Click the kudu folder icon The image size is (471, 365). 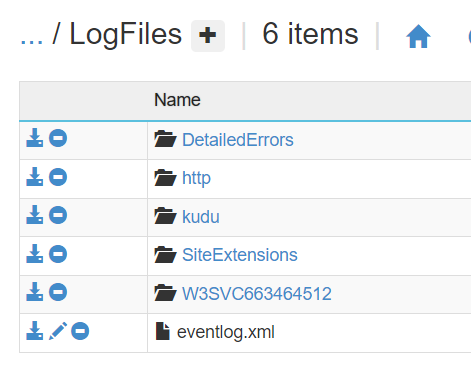[165, 216]
